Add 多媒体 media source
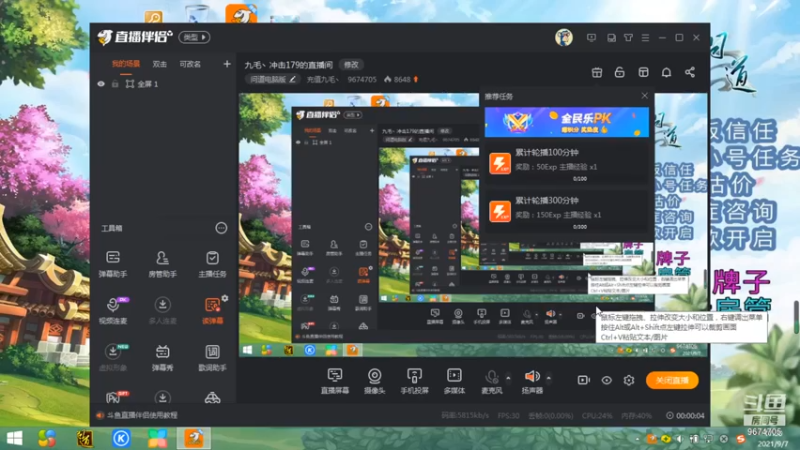The width and height of the screenshot is (800, 450). click(454, 381)
